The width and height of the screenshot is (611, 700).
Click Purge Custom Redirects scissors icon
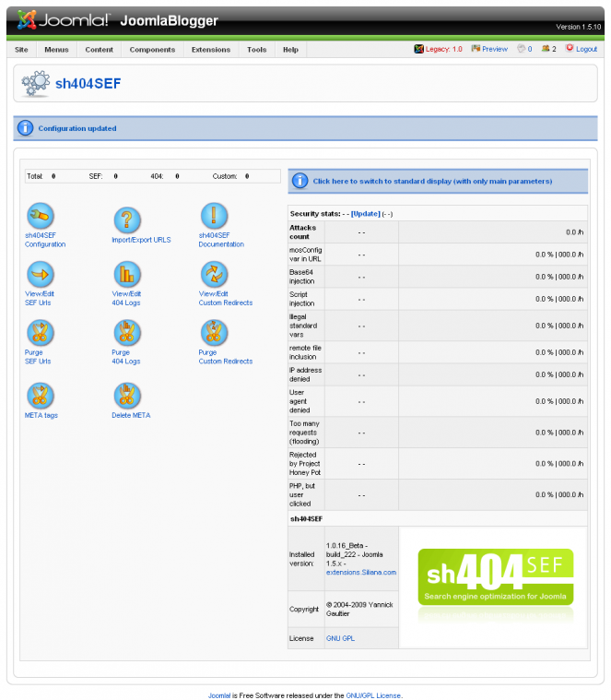(214, 333)
